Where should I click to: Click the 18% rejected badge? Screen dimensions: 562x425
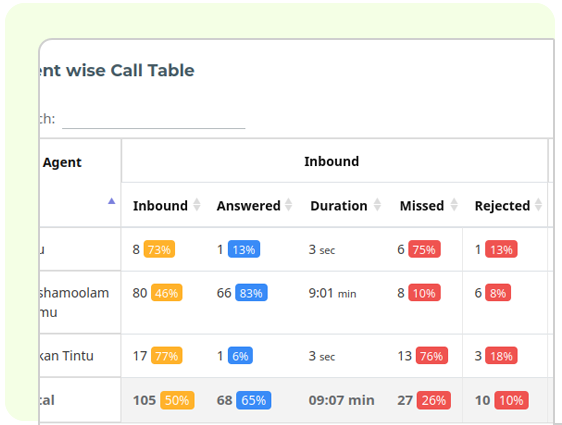(501, 355)
